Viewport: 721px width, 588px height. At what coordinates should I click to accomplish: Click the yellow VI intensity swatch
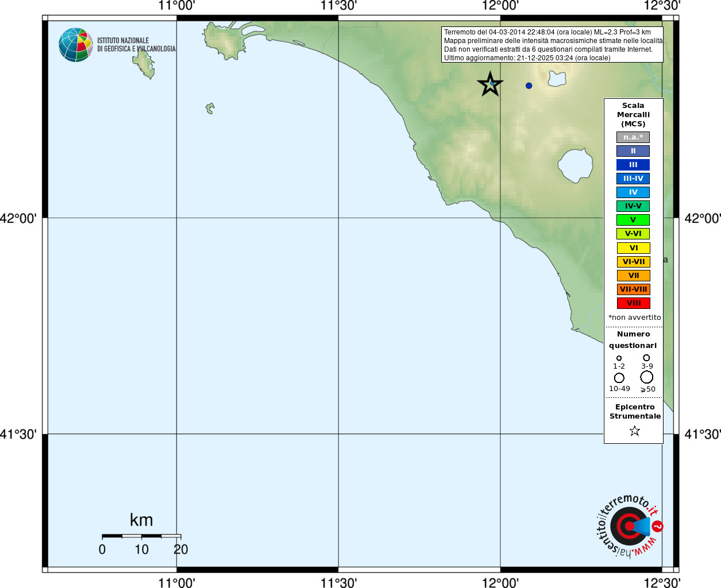tap(633, 248)
